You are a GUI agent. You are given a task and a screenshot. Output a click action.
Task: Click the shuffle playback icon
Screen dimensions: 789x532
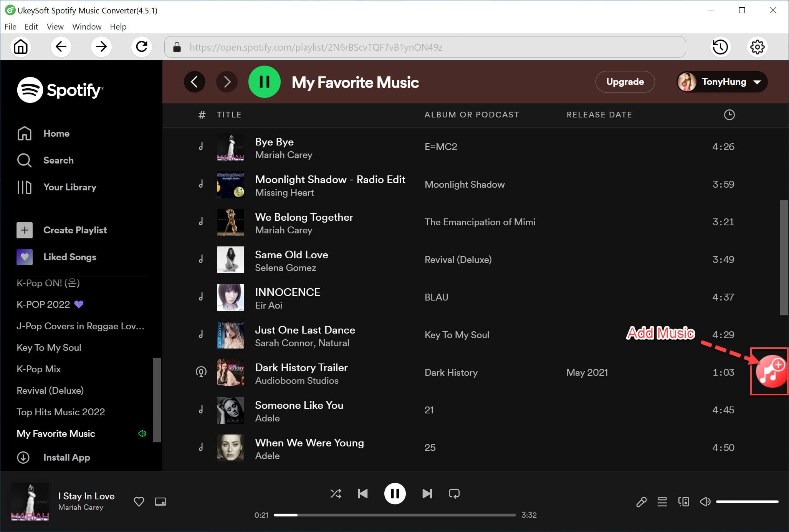tap(336, 493)
